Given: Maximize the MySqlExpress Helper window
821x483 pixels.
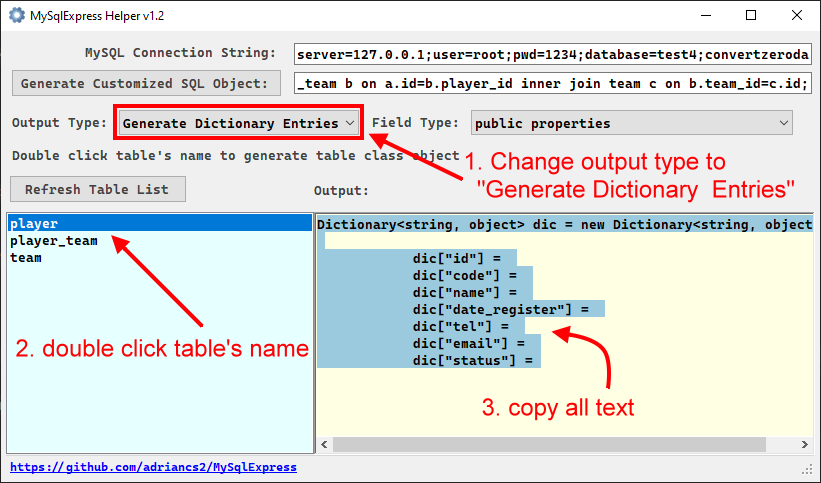Looking at the screenshot, I should click(x=751, y=15).
